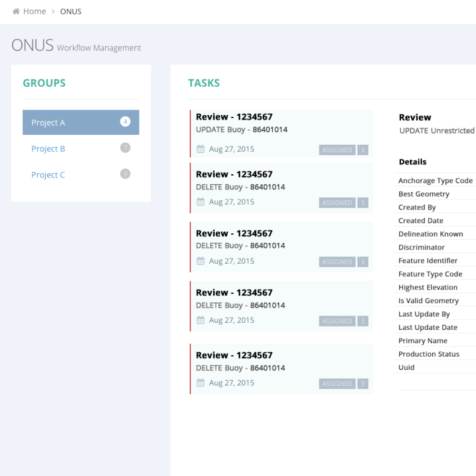Open the last Review task in the list

281,368
